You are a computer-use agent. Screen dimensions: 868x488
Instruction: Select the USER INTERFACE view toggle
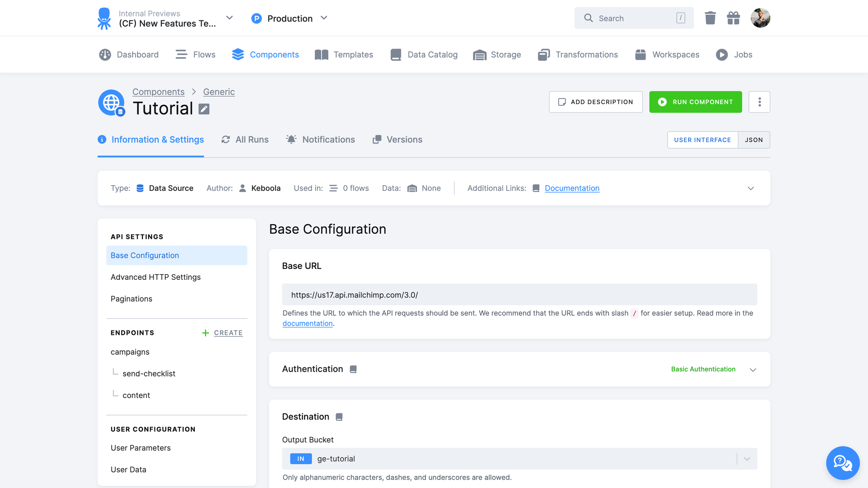[x=702, y=140]
